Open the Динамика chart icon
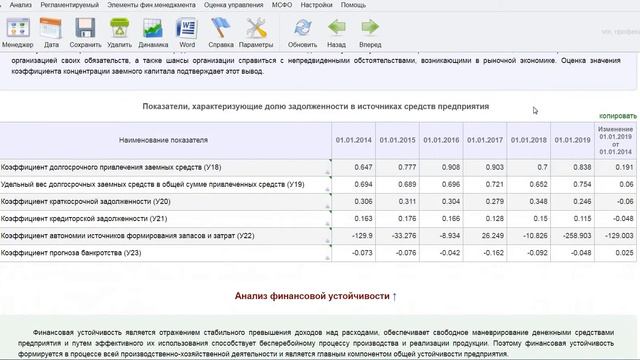Viewport: 640px width, 360px height. pos(153,28)
